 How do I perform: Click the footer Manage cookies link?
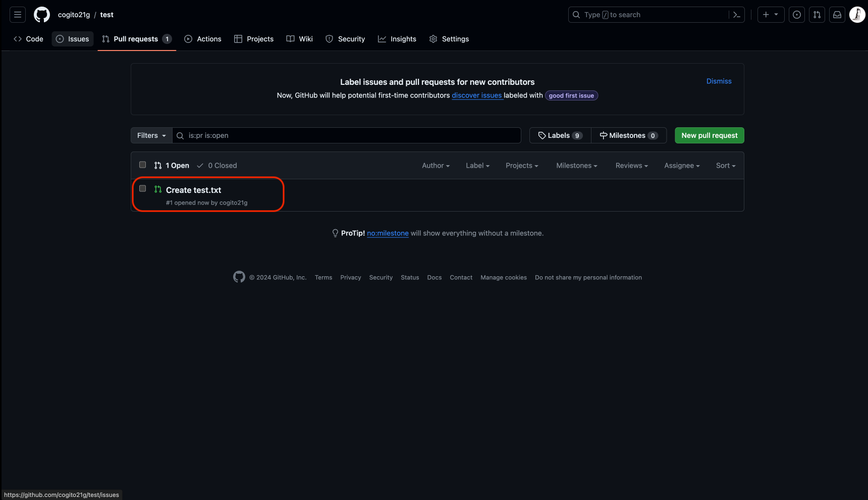(504, 277)
